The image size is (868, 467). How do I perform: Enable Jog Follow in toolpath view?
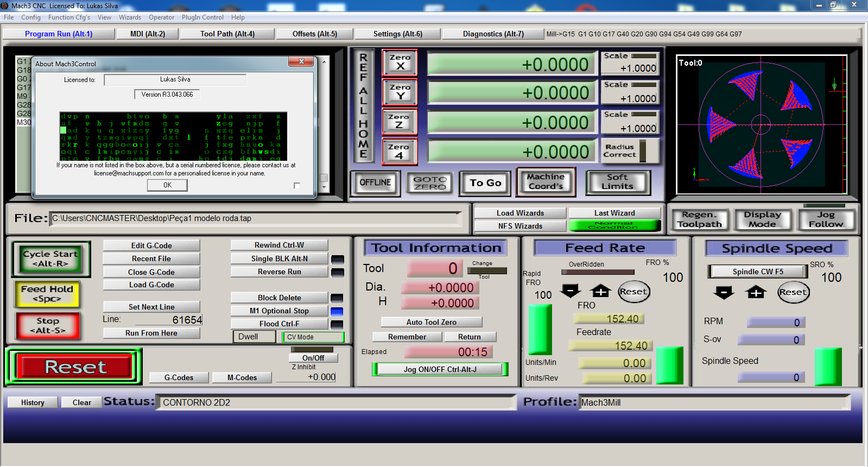tap(826, 219)
